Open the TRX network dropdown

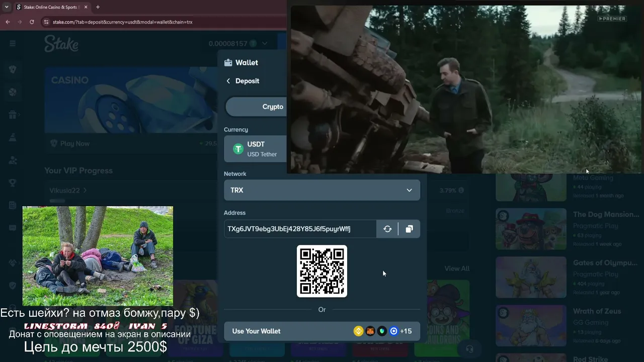322,191
